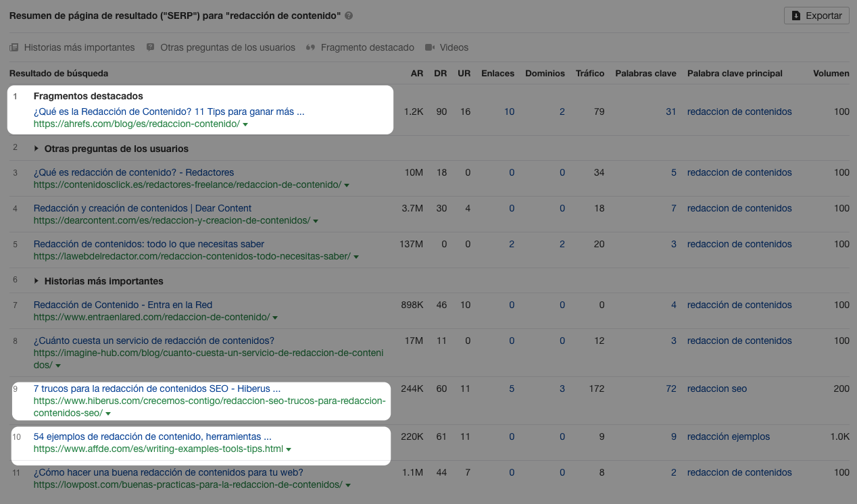The image size is (857, 504).
Task: Click the Historias más importantes icon
Action: (x=14, y=48)
